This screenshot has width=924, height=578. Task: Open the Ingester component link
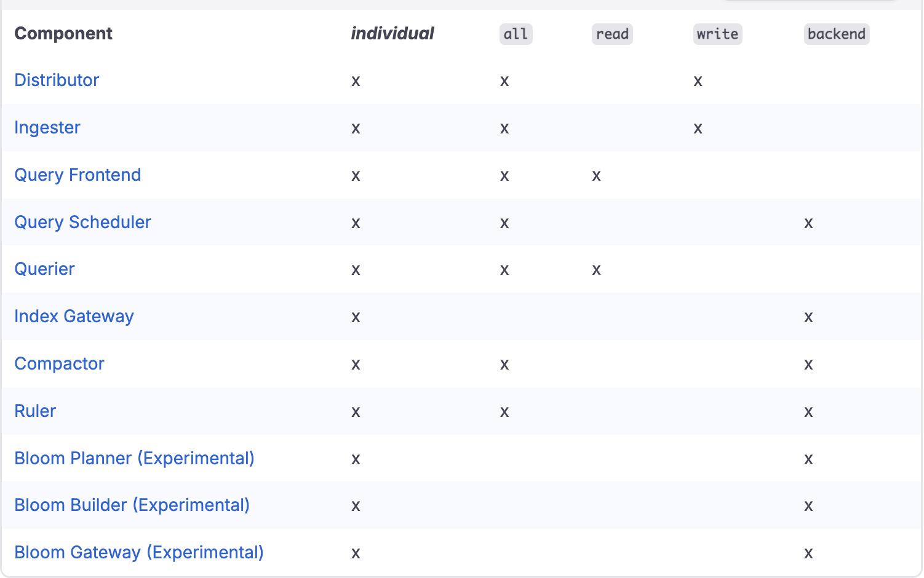47,127
